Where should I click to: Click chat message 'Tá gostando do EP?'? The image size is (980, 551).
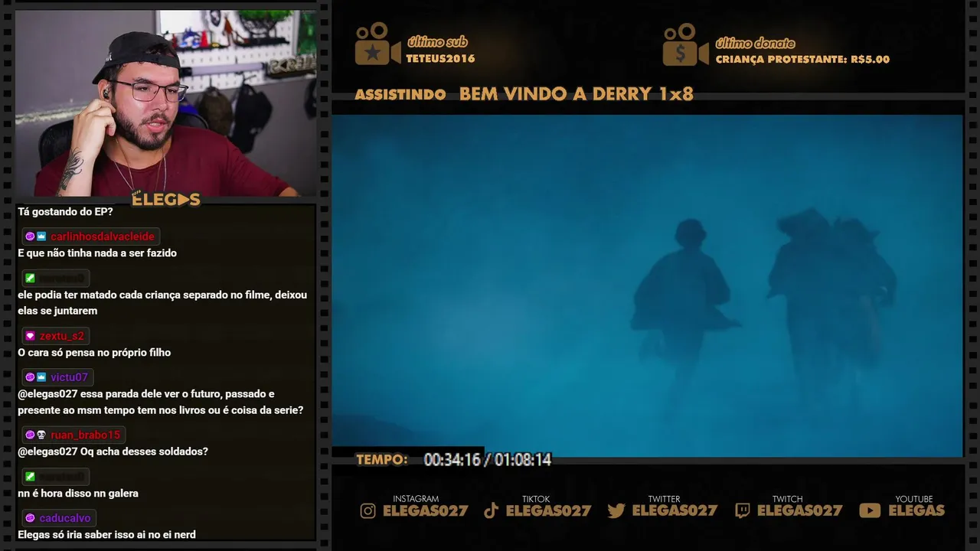65,211
